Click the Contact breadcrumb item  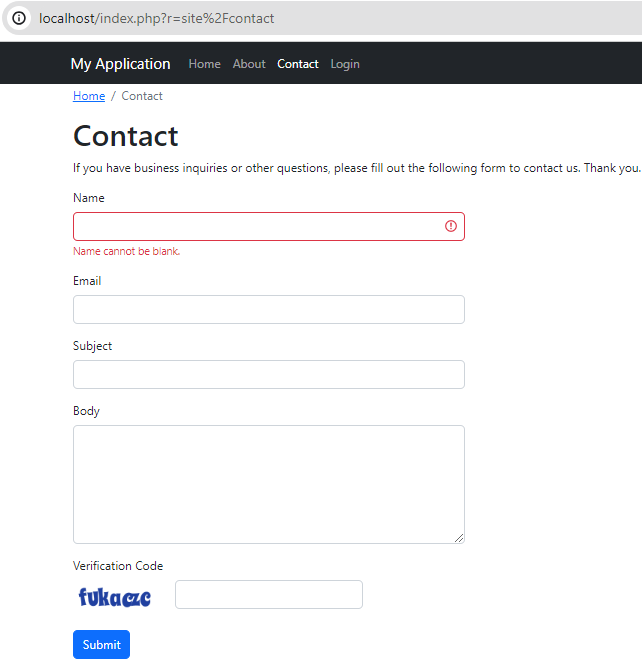coord(142,96)
